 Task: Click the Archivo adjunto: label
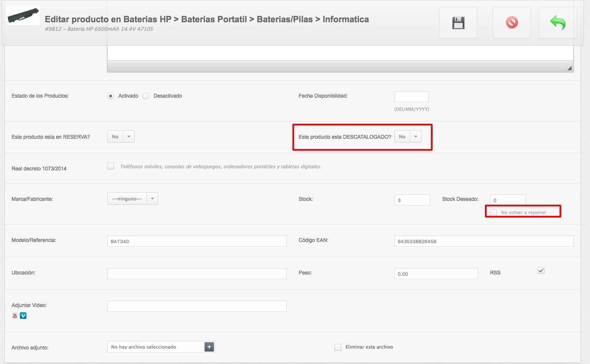30,348
